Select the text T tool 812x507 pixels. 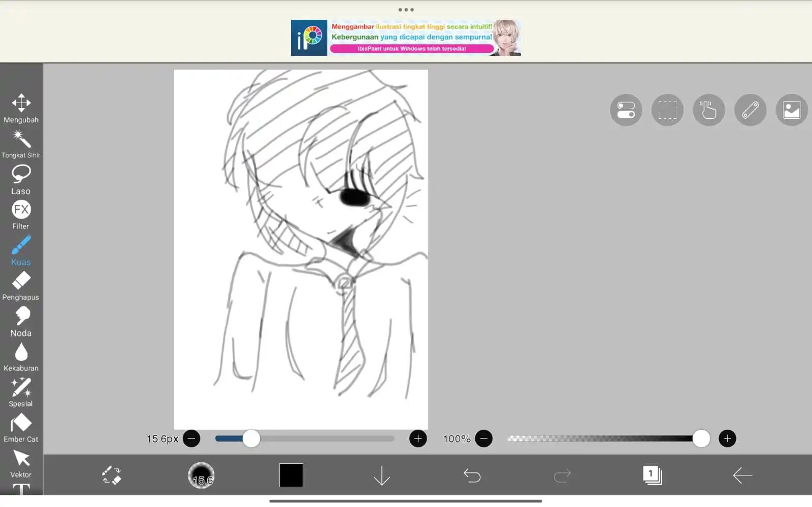[x=21, y=489]
